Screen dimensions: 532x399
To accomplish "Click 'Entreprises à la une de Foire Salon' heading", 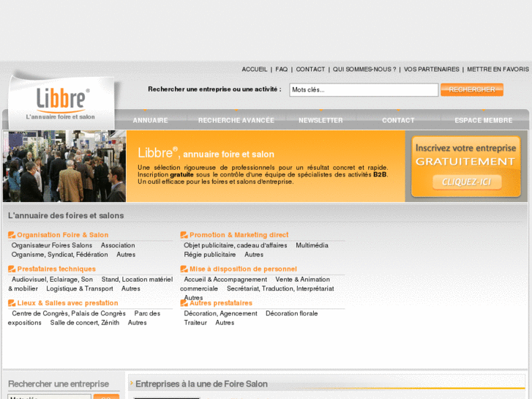I will click(201, 384).
